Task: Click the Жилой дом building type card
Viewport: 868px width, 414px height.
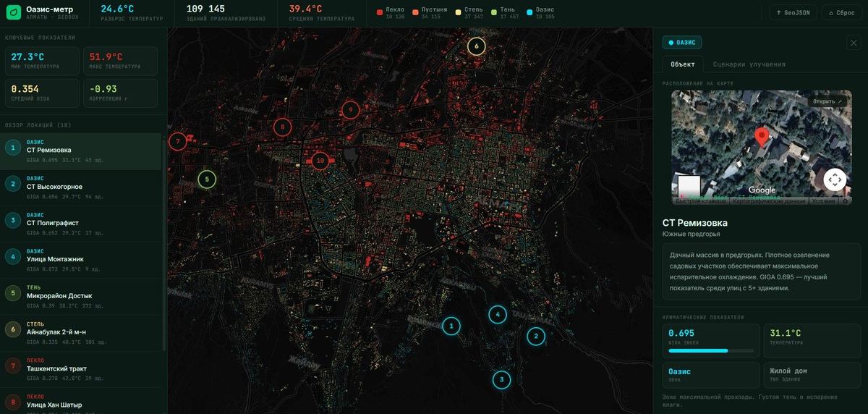Action: (812, 375)
